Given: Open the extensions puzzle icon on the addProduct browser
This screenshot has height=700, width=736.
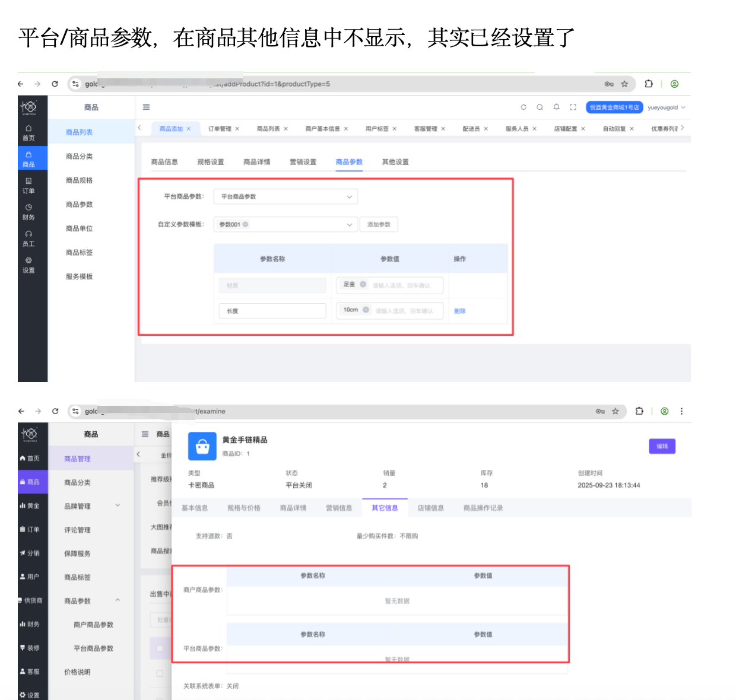Looking at the screenshot, I should pos(649,84).
